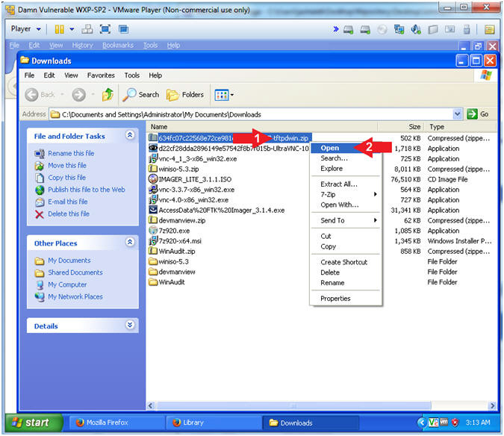Open My Documents from Other Places
Image resolution: width=504 pixels, height=436 pixels.
coord(69,261)
